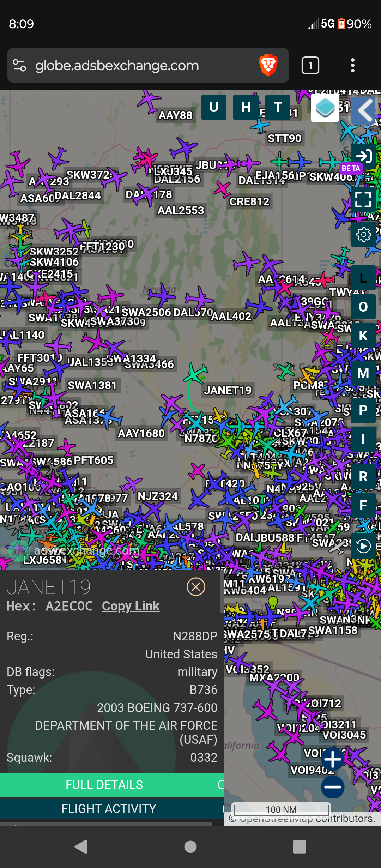Tap the browser address bar URL
The width and height of the screenshot is (381, 868).
coord(117,66)
